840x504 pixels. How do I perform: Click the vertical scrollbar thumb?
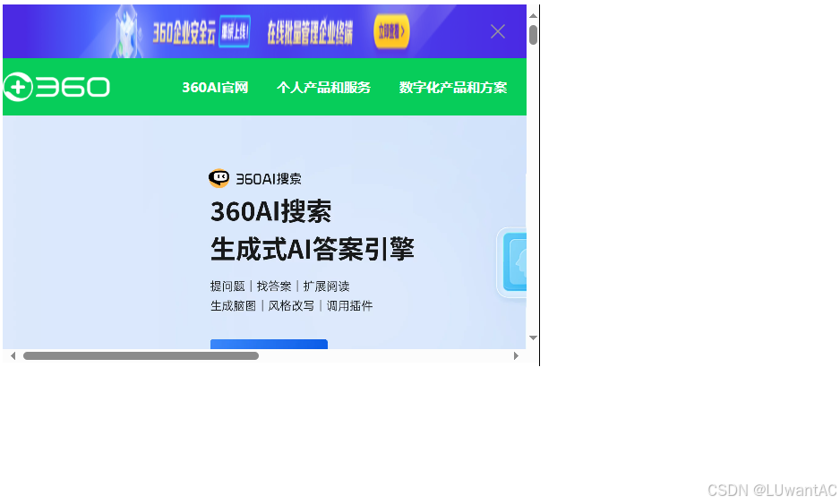click(x=533, y=35)
